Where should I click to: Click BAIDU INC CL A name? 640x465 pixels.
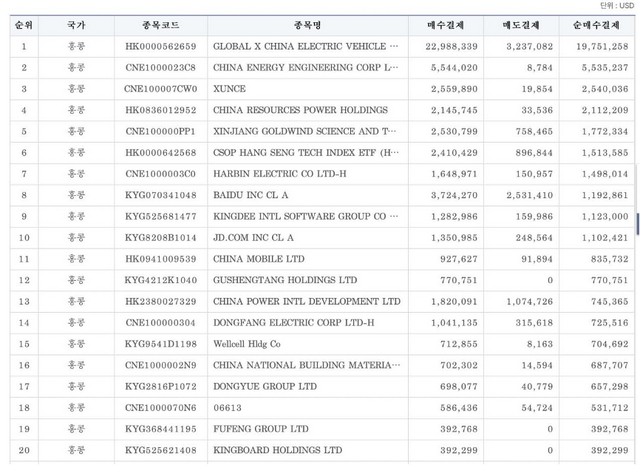click(251, 195)
